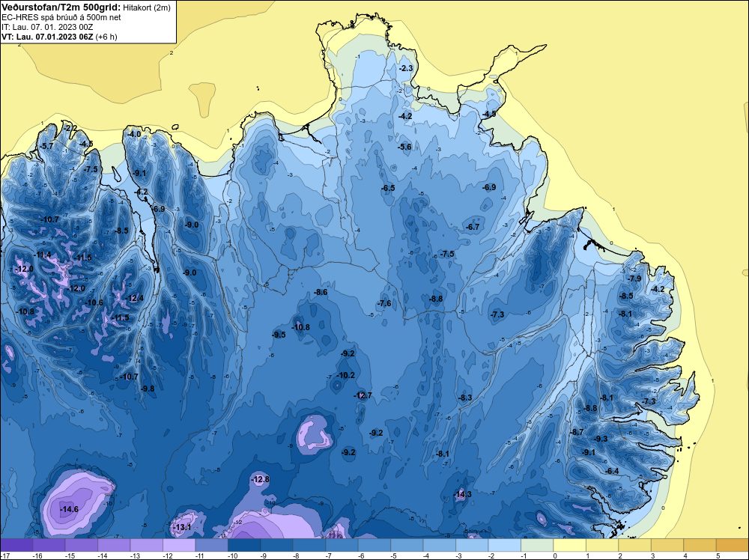
Task: Click the -8.6 temperature label
Action: 321,292
